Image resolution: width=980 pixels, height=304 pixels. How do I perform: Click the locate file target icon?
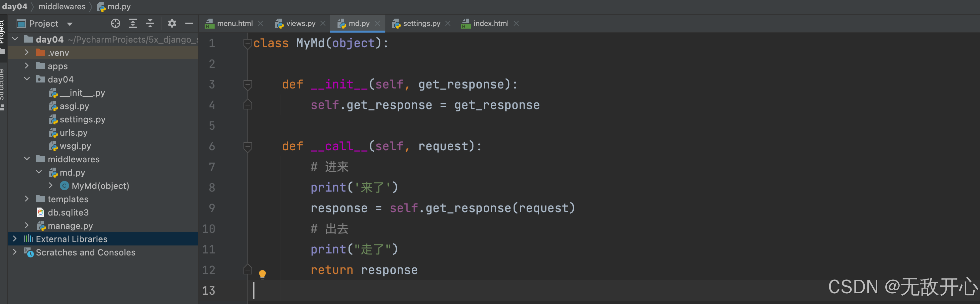pos(116,24)
